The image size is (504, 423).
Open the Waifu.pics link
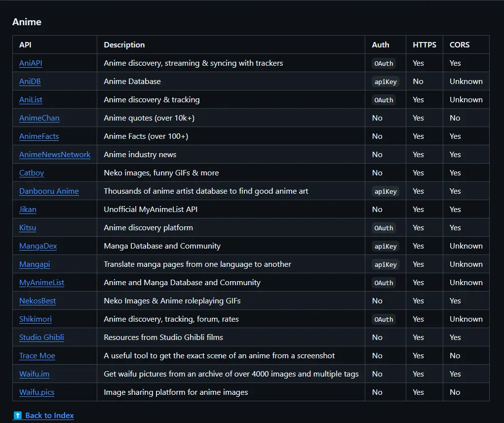tap(37, 392)
